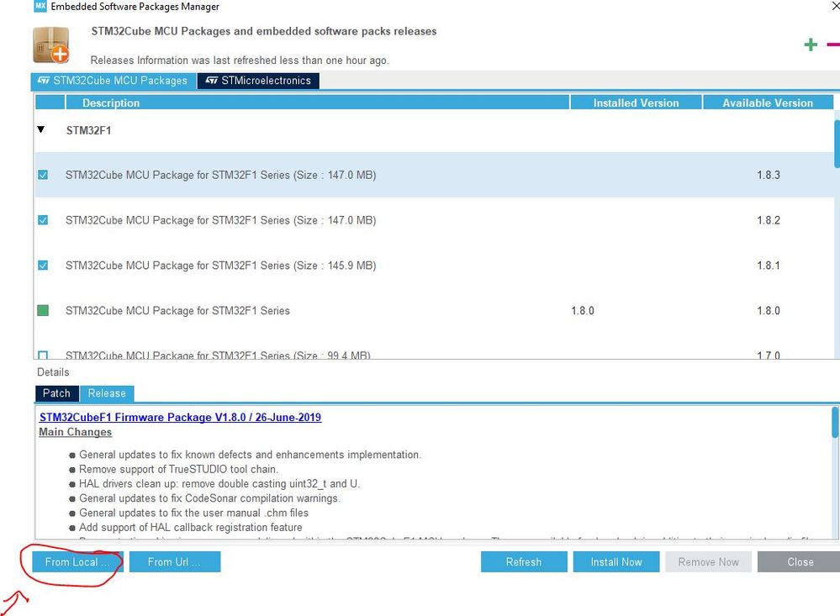This screenshot has width=840, height=616.
Task: Click the Refresh button
Action: point(524,562)
